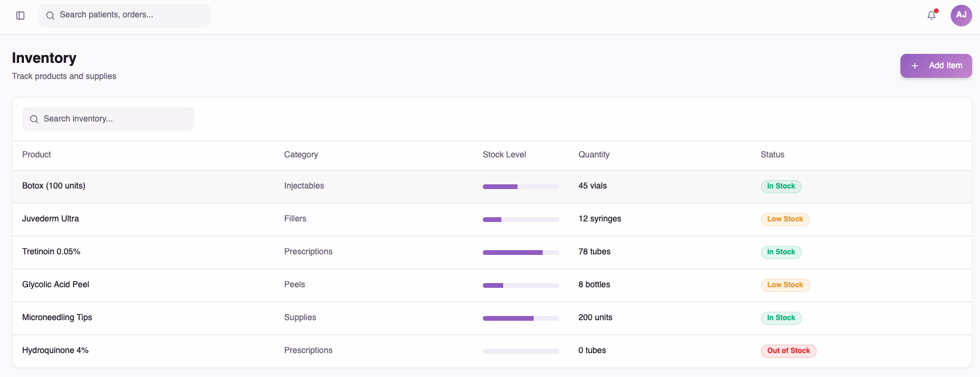
Task: Open the AJ user avatar menu
Action: (961, 16)
